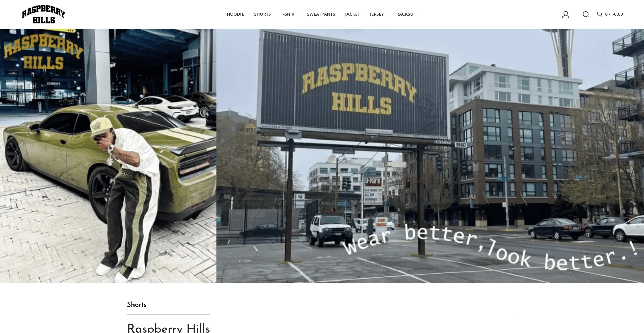Open the SHORTS menu item
Viewport: 644px width, 333px height.
point(262,14)
